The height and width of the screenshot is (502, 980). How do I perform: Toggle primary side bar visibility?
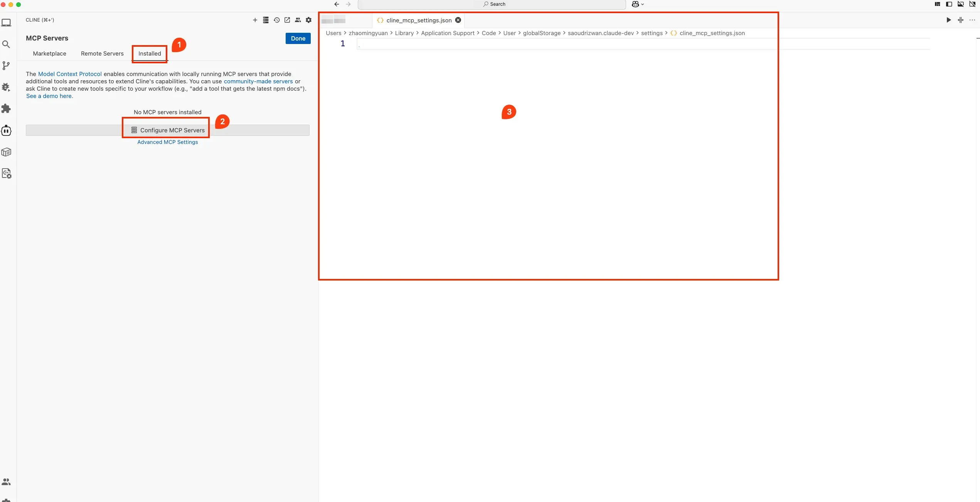coord(949,4)
